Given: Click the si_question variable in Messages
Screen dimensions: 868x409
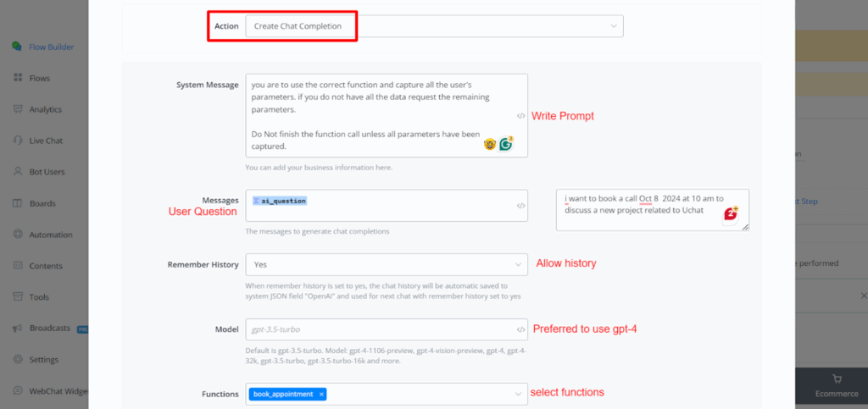Looking at the screenshot, I should click(283, 201).
